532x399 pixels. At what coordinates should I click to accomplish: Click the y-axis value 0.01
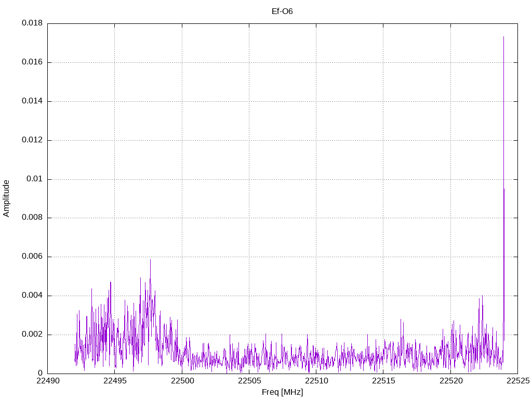pos(35,179)
